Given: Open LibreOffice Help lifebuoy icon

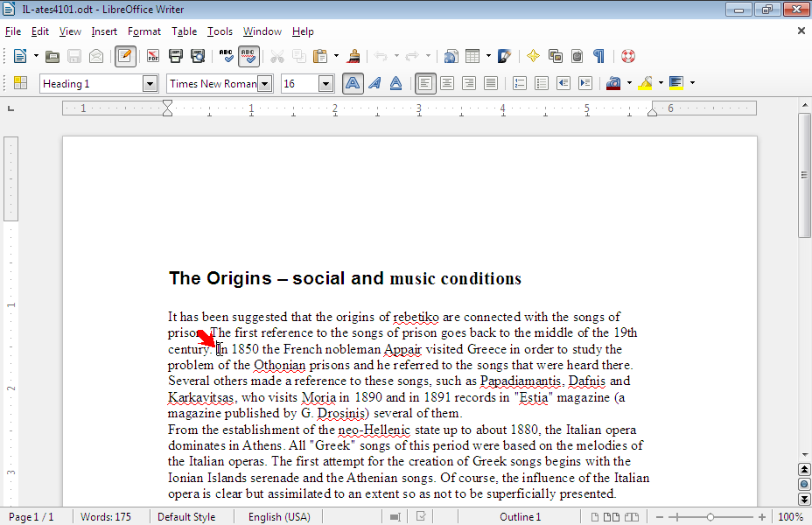Looking at the screenshot, I should tap(628, 56).
